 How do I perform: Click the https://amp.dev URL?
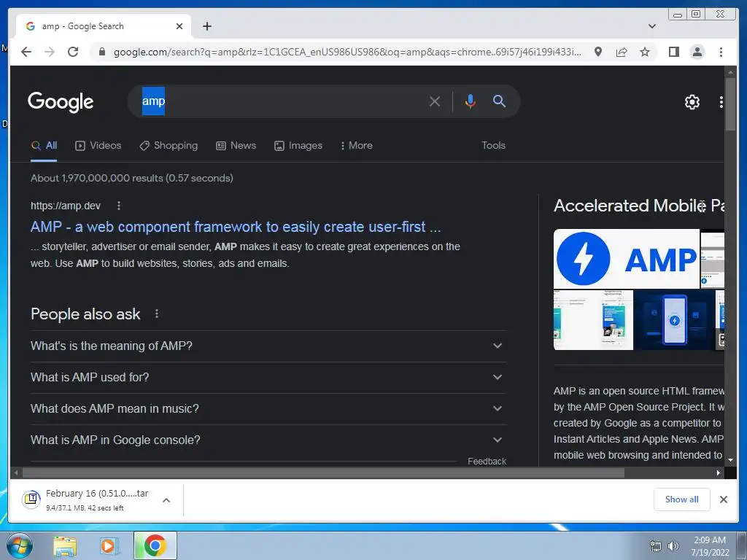coord(66,206)
